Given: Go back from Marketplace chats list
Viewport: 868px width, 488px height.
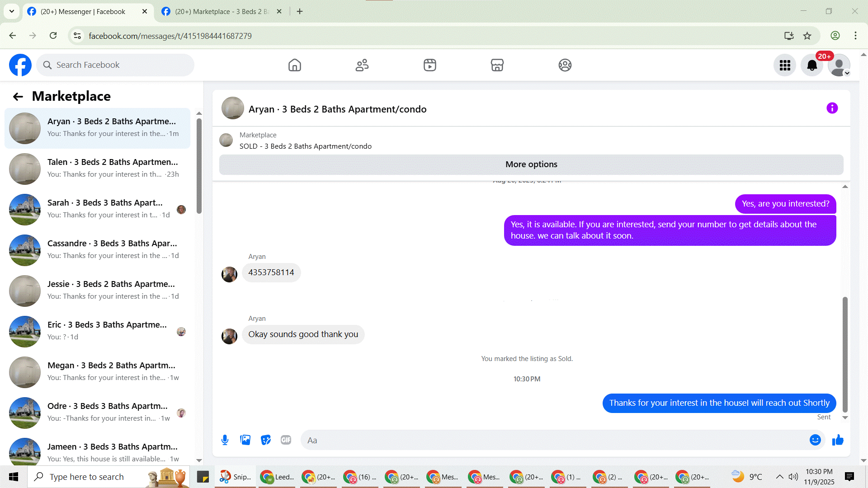Looking at the screenshot, I should pos(18,96).
